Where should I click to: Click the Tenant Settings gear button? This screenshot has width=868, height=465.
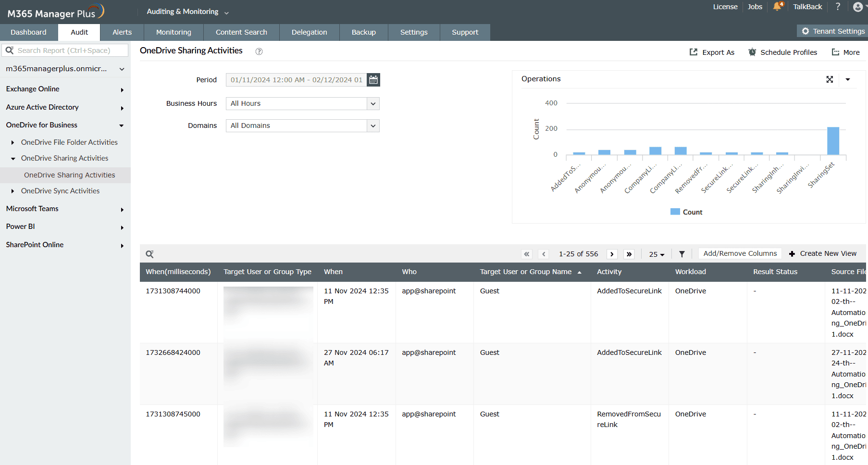(833, 31)
